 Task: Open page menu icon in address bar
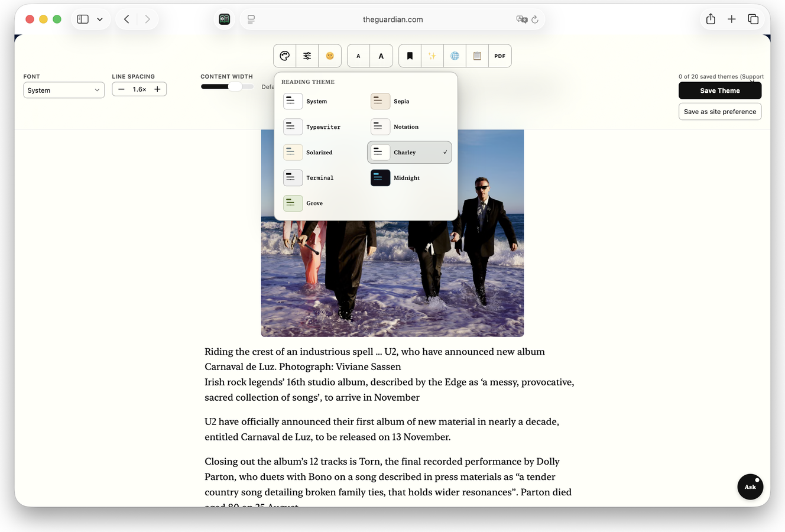pos(251,20)
